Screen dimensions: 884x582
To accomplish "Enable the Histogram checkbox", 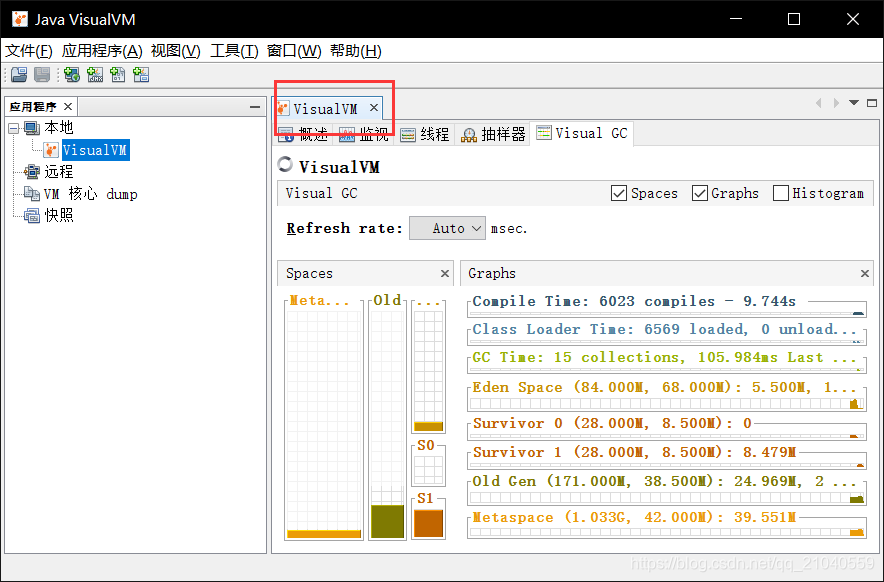I will pyautogui.click(x=781, y=193).
